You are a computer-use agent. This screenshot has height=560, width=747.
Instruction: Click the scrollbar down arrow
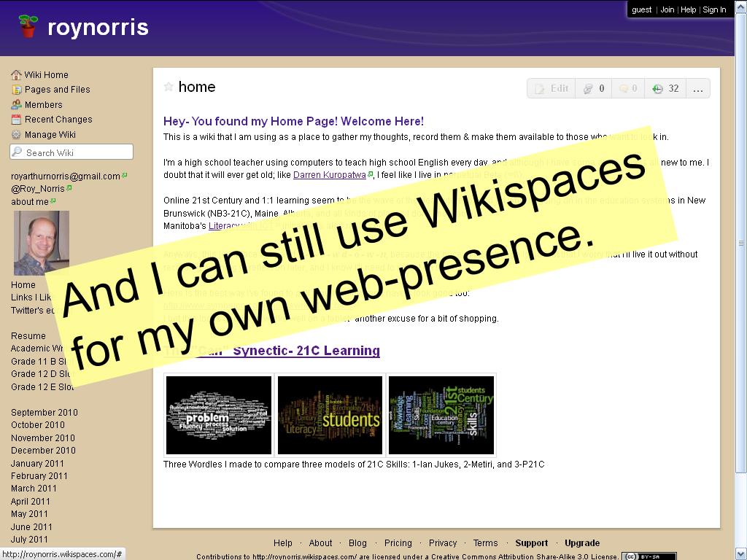click(741, 553)
